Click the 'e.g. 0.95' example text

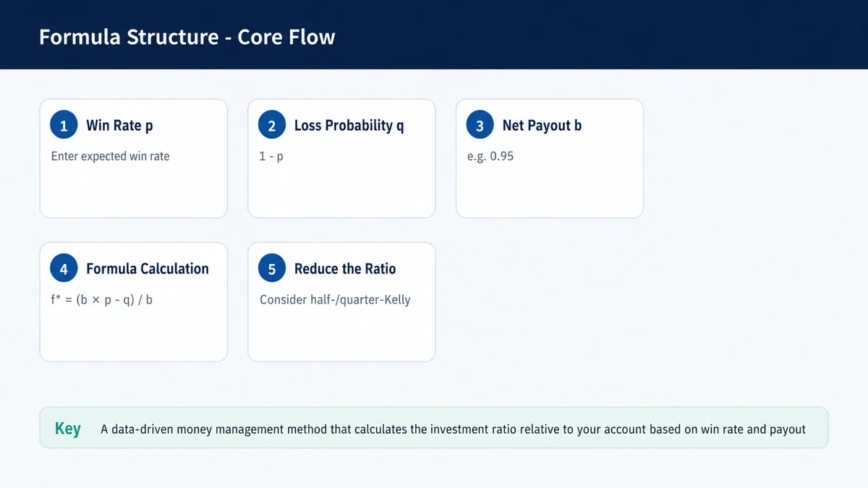click(490, 156)
